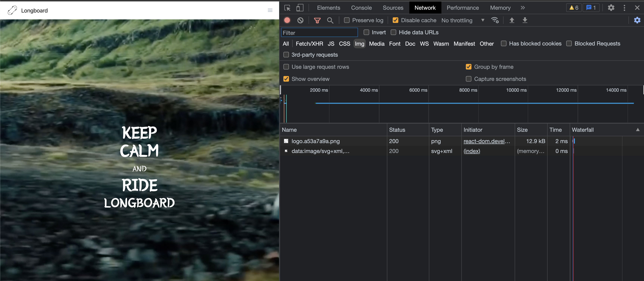Open the No throttling dropdown

click(x=462, y=20)
